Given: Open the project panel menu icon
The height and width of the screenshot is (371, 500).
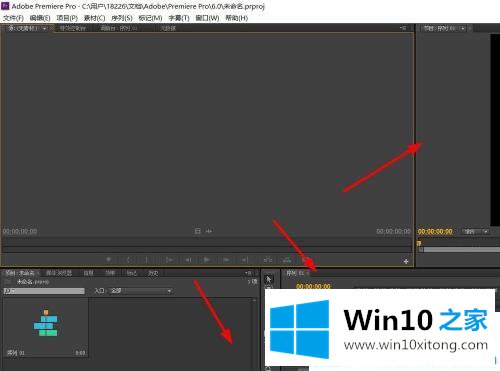Looking at the screenshot, I should pos(248,273).
